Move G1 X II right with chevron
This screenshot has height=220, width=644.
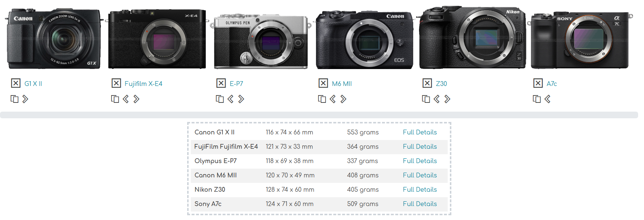pyautogui.click(x=25, y=99)
